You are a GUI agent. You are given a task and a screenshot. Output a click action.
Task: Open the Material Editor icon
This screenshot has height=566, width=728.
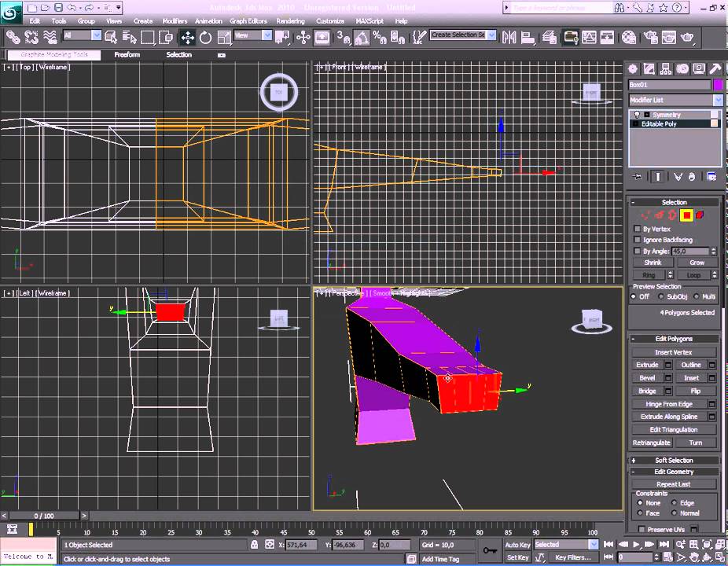click(629, 37)
